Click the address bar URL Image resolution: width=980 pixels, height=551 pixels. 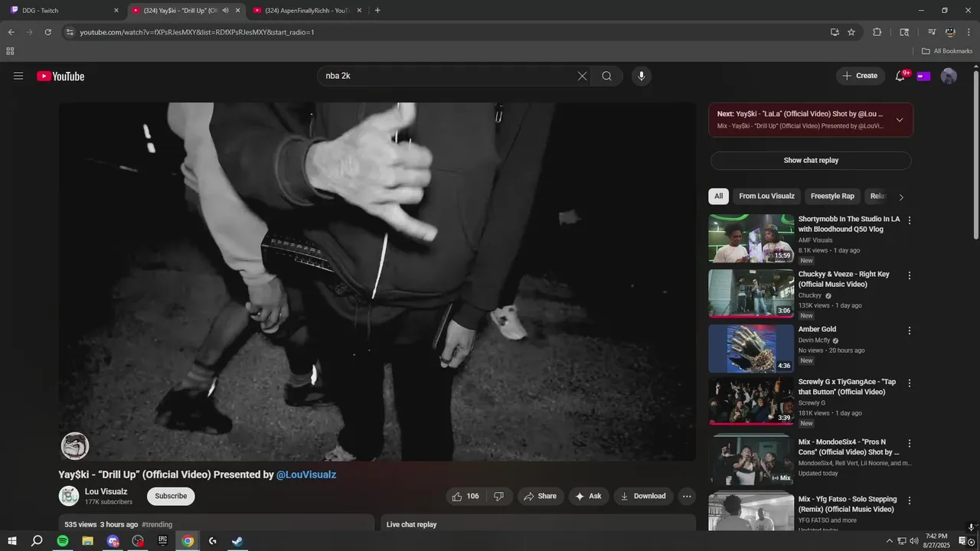coord(197,32)
